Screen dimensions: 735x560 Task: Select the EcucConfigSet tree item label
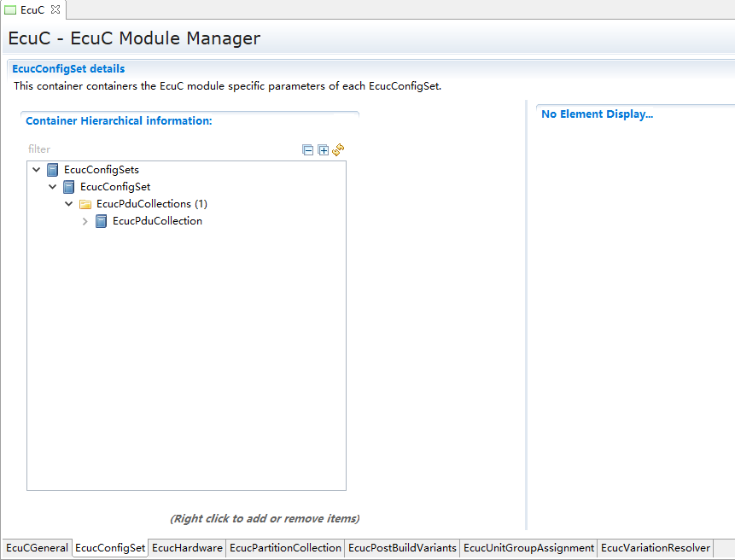click(x=115, y=187)
